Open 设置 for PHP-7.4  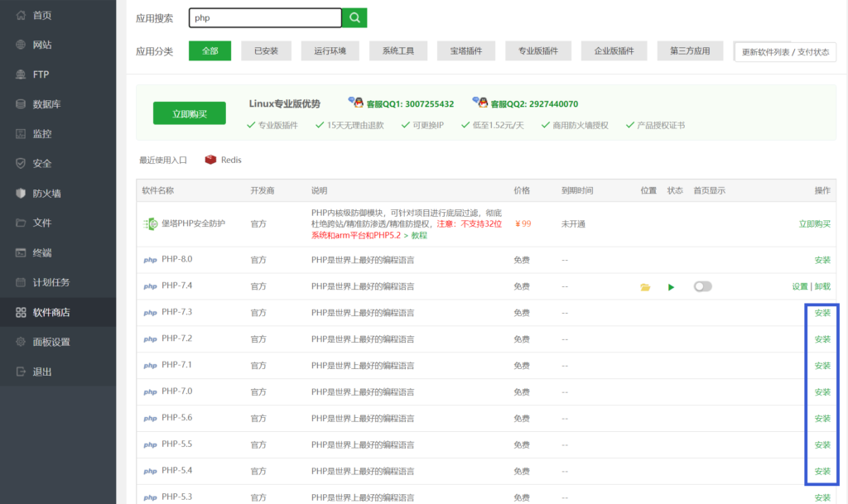[x=799, y=286]
